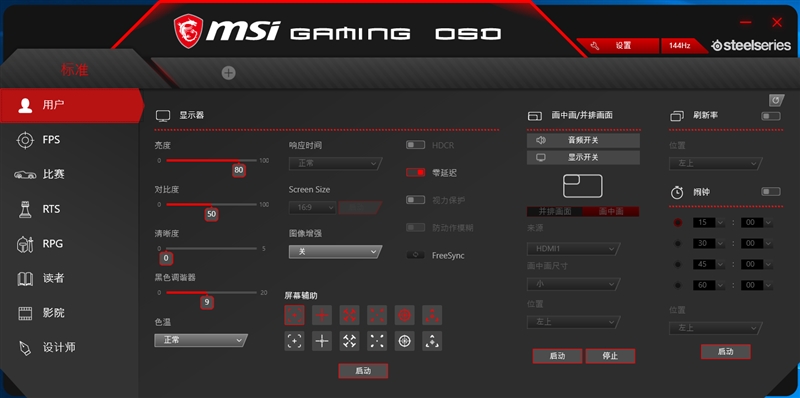Open the 标准 profile tab
Image resolution: width=800 pixels, height=398 pixels.
pos(74,70)
